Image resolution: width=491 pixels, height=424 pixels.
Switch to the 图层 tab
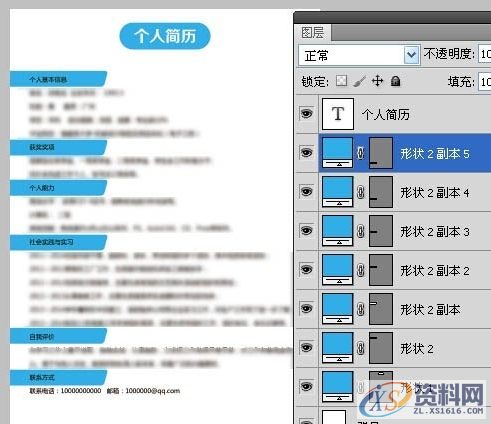tap(312, 33)
